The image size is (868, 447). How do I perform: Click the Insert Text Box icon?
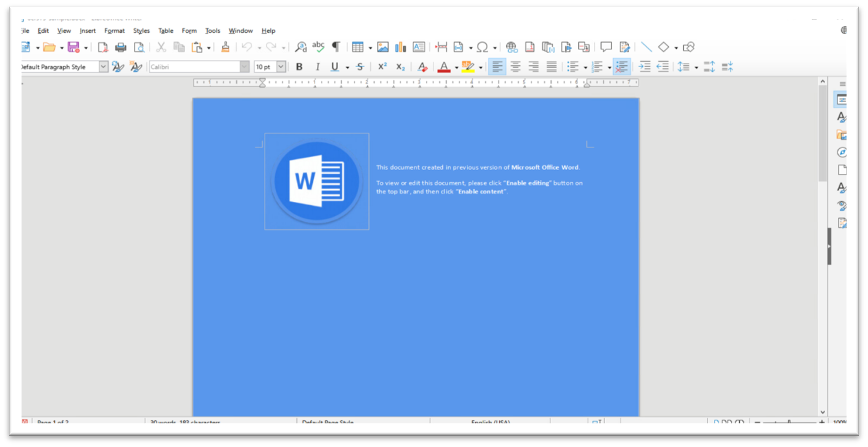tap(419, 47)
